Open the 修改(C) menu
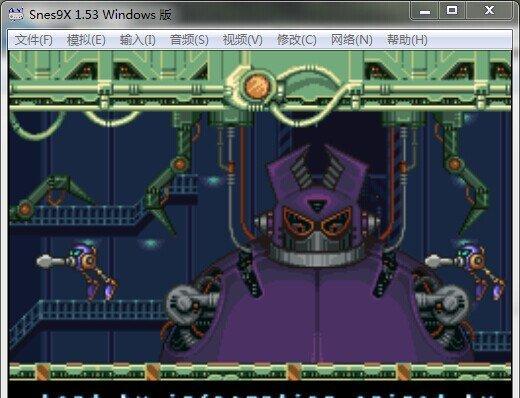 point(297,40)
